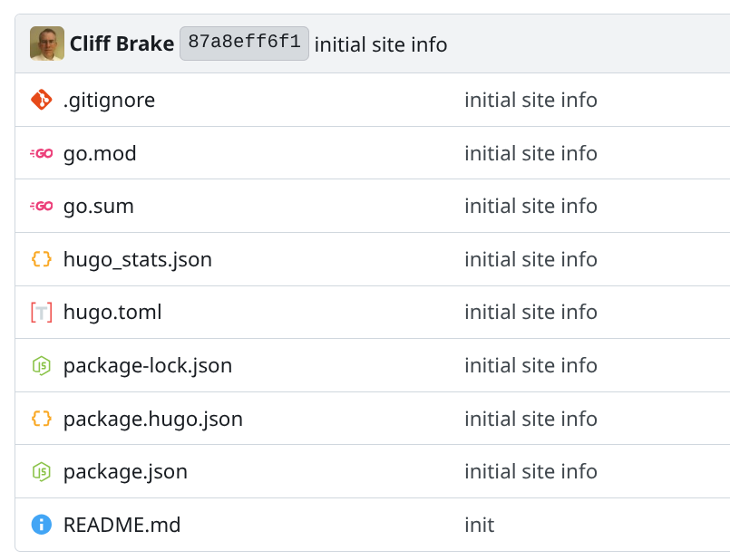Open the go.mod file
Viewport: 730px width, 560px height.
click(x=100, y=153)
